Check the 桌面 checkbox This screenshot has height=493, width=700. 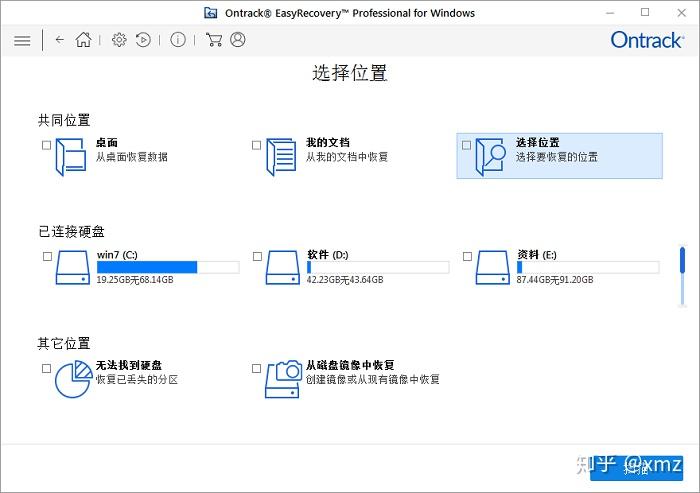click(46, 145)
